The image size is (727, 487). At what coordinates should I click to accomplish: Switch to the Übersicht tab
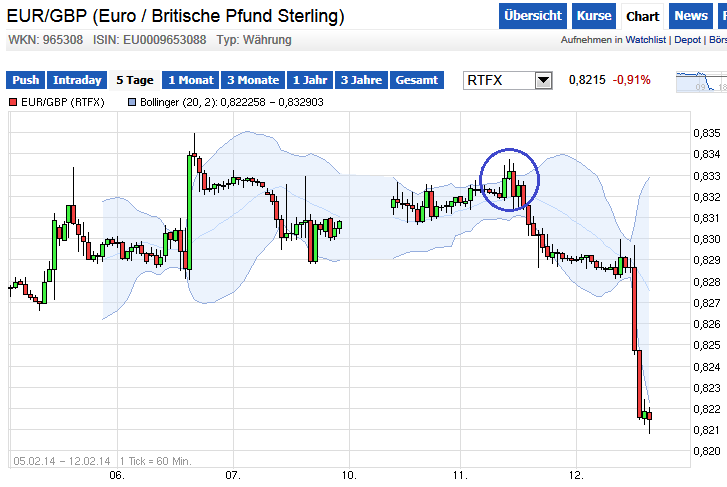[x=533, y=16]
